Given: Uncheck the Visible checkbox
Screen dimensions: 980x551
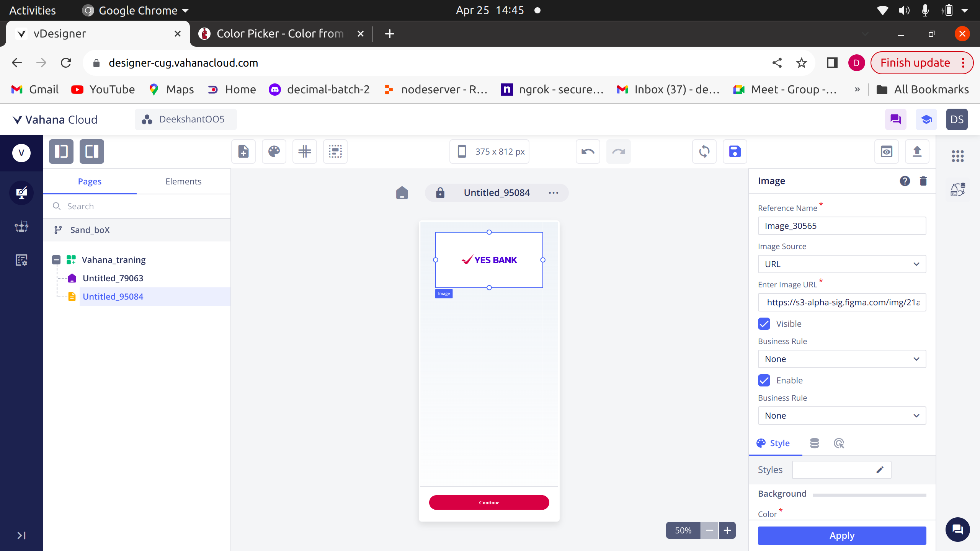Looking at the screenshot, I should [x=764, y=324].
